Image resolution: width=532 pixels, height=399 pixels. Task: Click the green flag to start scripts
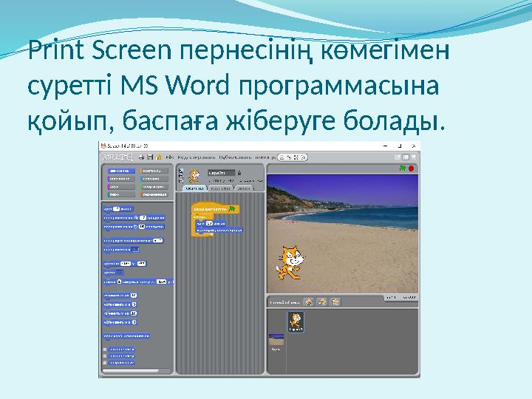[403, 168]
